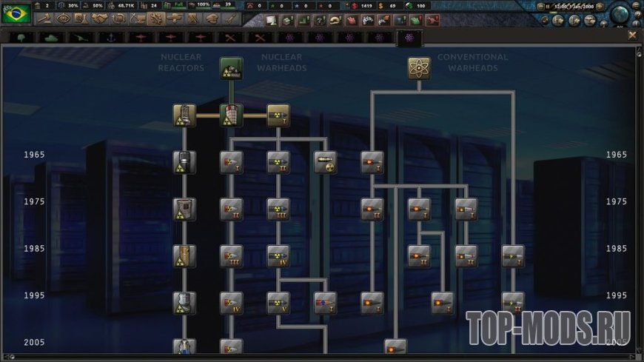Close the research tree window
Screen dimensions: 644x362
tap(632, 36)
